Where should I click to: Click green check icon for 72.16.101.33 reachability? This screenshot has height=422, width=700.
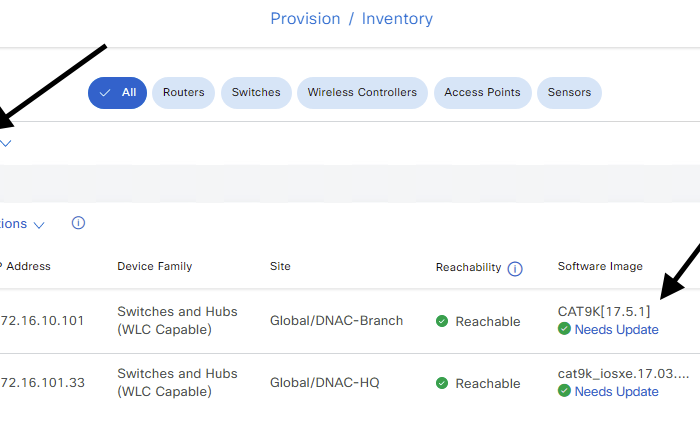(x=442, y=383)
